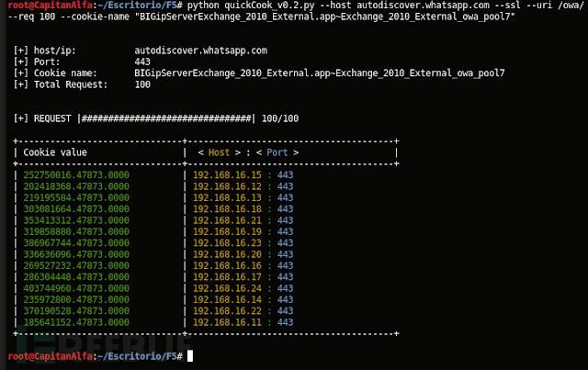Click cookie value 353413312.47873.0000
The image size is (588, 370).
pyautogui.click(x=76, y=220)
